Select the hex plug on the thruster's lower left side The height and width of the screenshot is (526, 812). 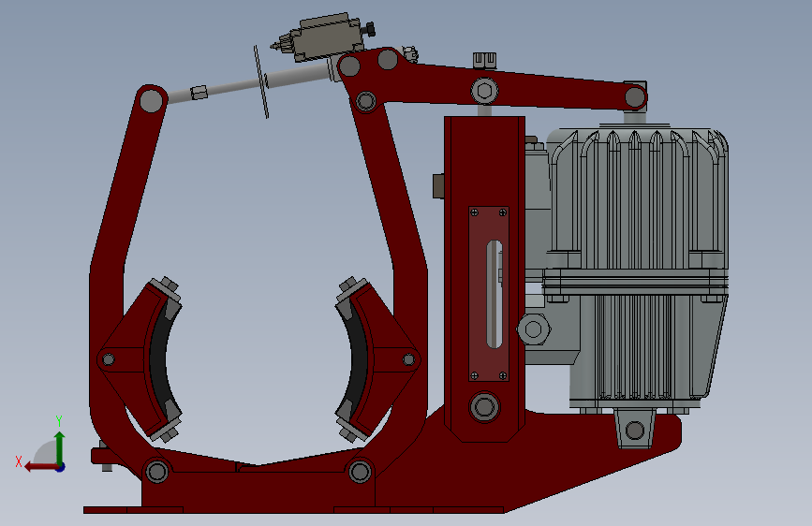point(534,329)
